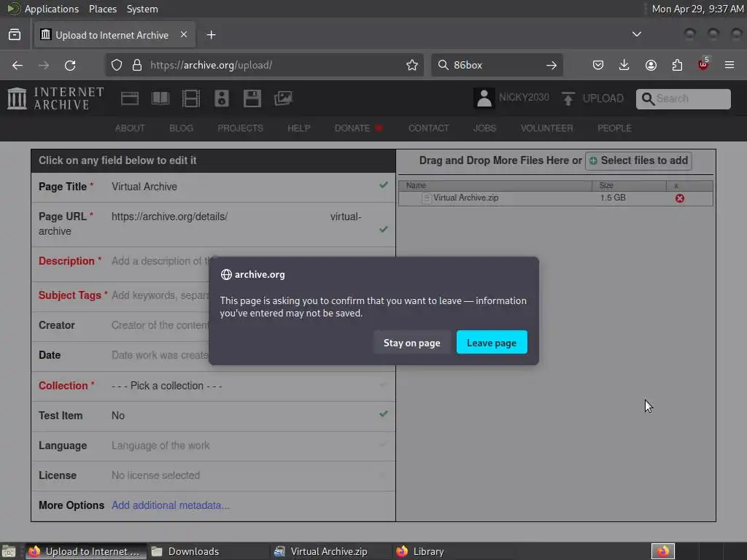Click the Virtual Archive.zip file name
This screenshot has width=747, height=560.
(x=465, y=198)
